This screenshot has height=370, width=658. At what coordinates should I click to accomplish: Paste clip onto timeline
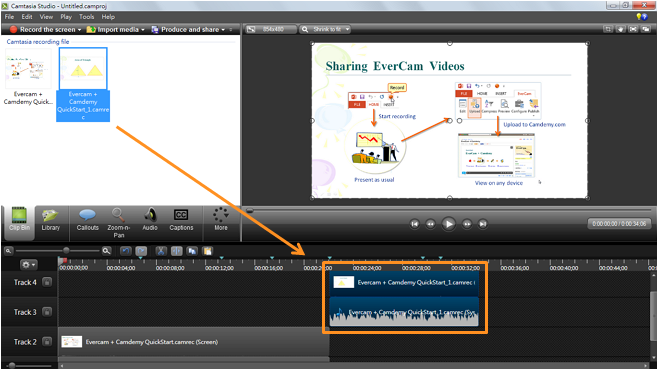click(x=208, y=251)
